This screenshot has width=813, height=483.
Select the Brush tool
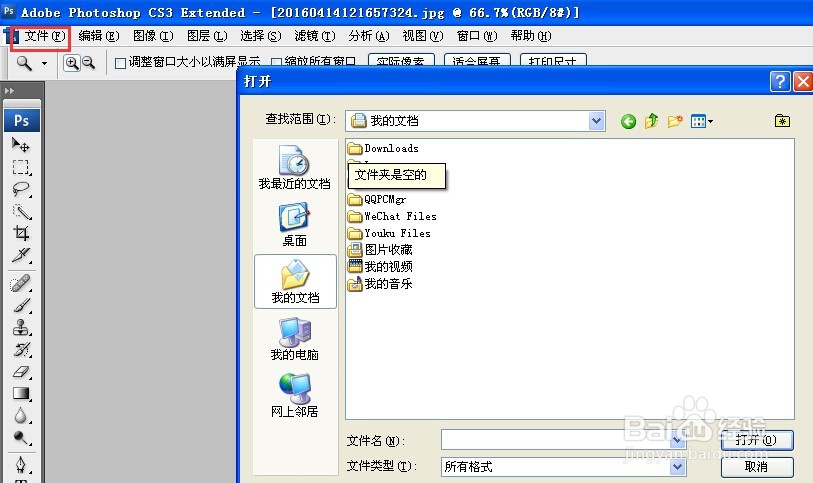click(21, 306)
